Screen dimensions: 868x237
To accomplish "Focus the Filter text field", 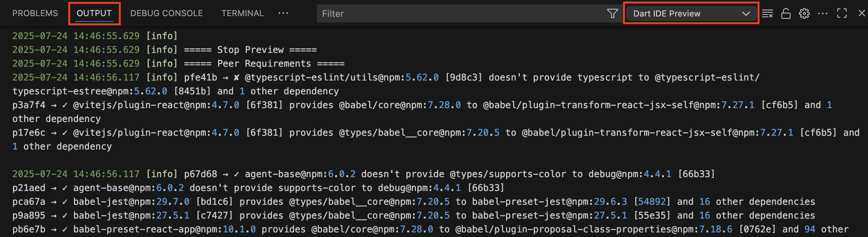I will click(460, 14).
